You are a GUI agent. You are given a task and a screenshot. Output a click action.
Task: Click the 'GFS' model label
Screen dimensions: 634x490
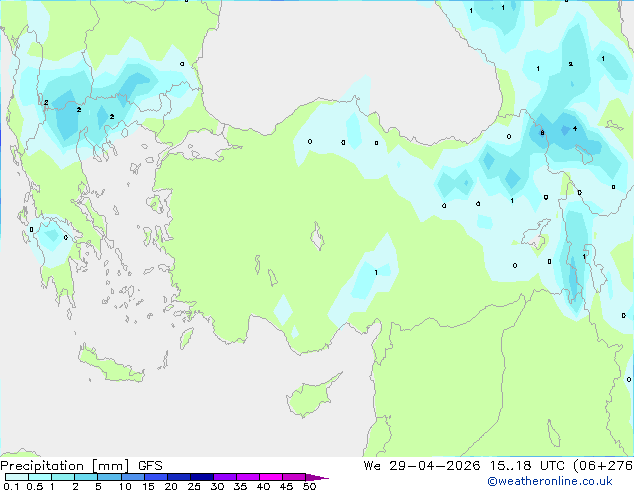click(x=150, y=466)
